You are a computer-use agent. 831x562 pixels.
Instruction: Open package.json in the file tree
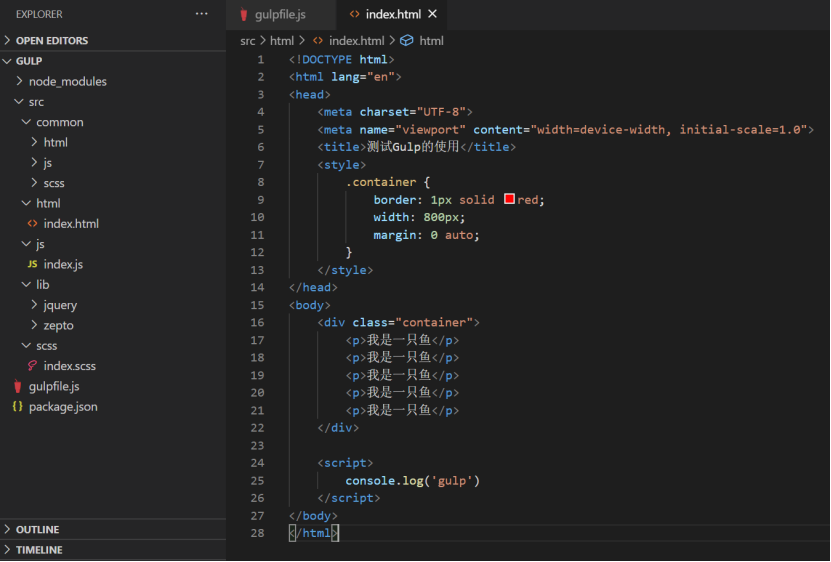click(x=113, y=407)
